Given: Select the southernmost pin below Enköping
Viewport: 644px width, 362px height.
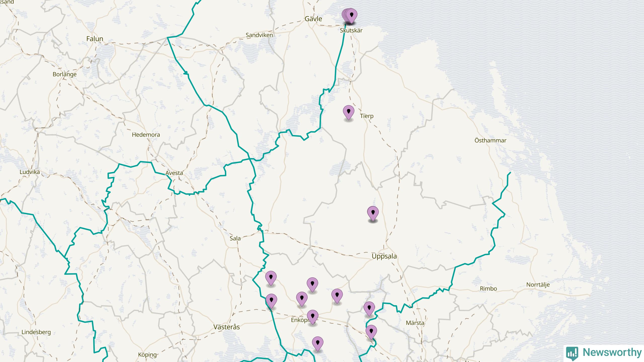Looking at the screenshot, I should tap(318, 344).
